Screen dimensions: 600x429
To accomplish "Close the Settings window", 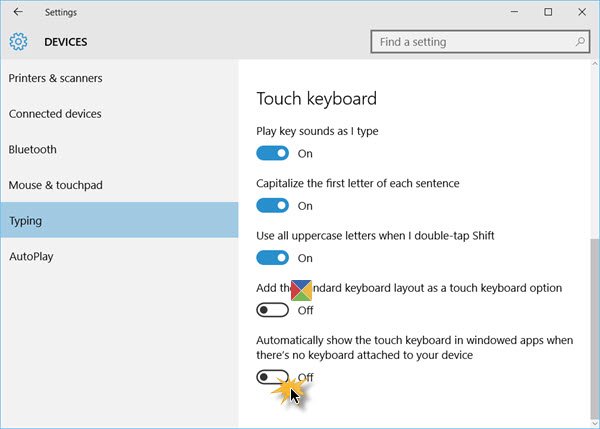I will click(x=585, y=12).
